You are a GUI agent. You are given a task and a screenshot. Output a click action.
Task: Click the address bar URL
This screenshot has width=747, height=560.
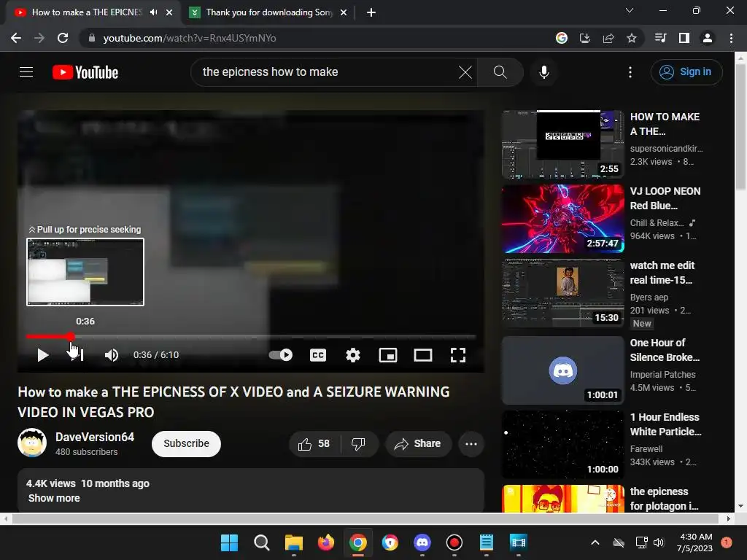click(190, 38)
